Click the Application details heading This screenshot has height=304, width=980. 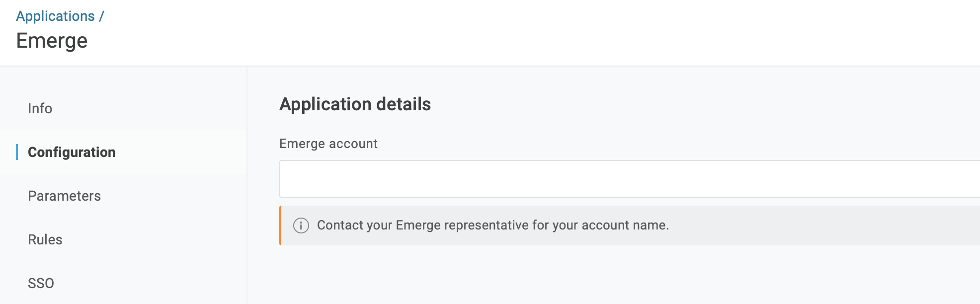point(355,104)
